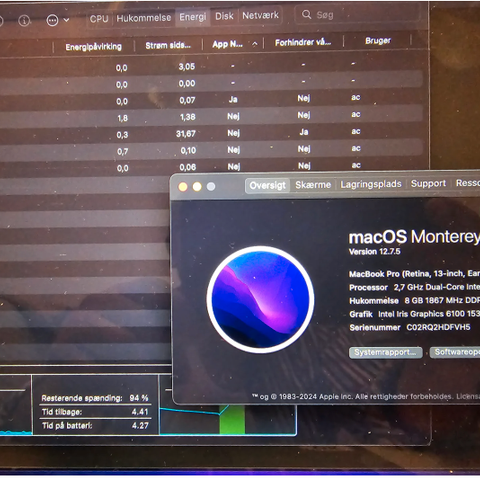The height and width of the screenshot is (480, 480).
Task: Click the Systemrapport... button
Action: click(386, 352)
